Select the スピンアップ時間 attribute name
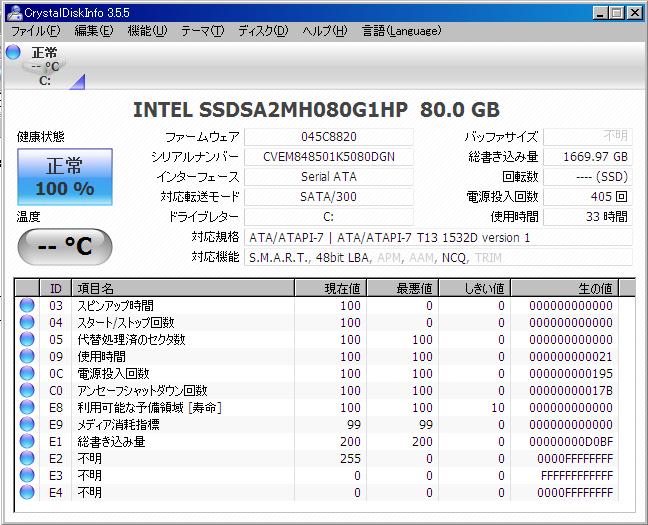Viewport: 648px width, 525px height. click(116, 305)
